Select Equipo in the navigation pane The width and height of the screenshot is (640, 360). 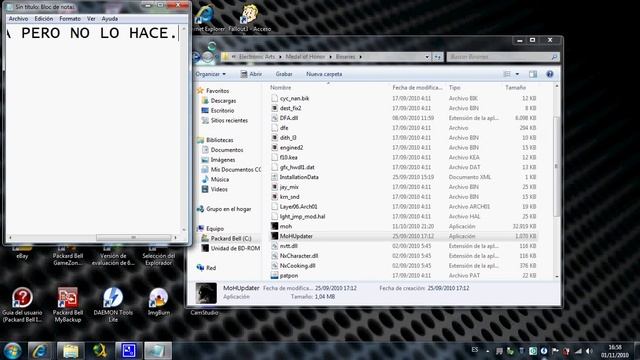point(215,229)
